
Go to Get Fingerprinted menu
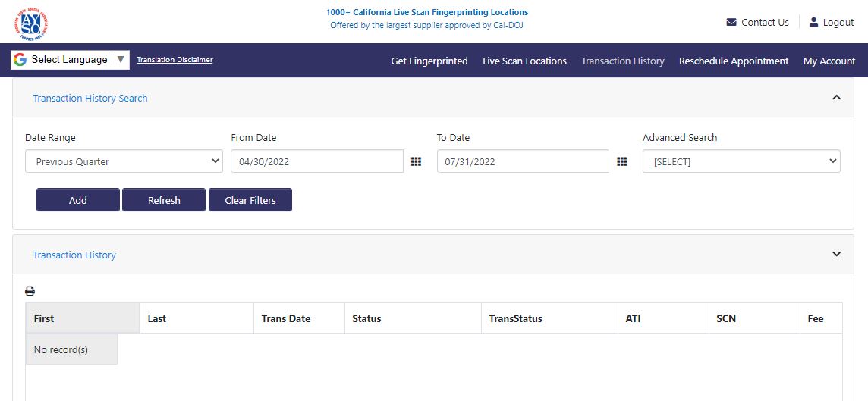pyautogui.click(x=429, y=61)
